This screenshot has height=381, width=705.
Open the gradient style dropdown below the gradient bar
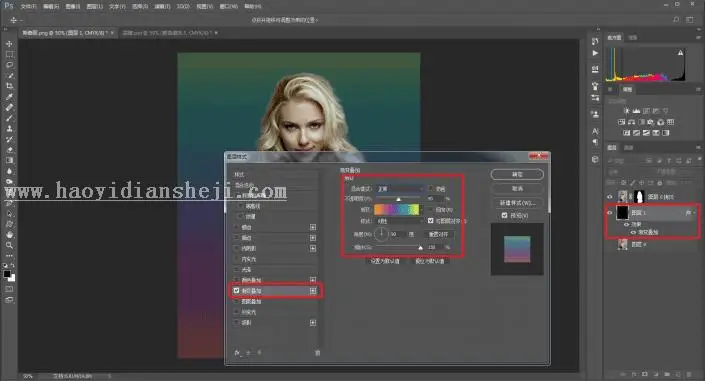pyautogui.click(x=400, y=221)
